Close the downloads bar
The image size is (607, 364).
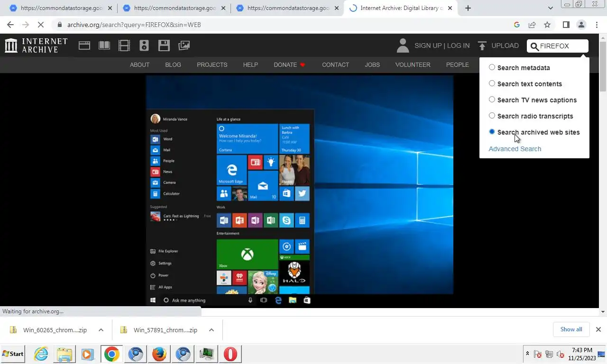click(x=598, y=329)
